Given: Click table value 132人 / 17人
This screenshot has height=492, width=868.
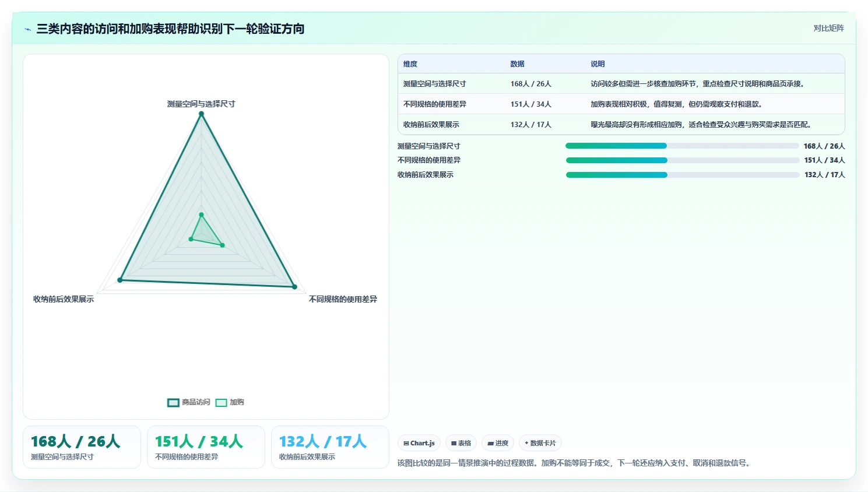Looking at the screenshot, I should point(530,125).
